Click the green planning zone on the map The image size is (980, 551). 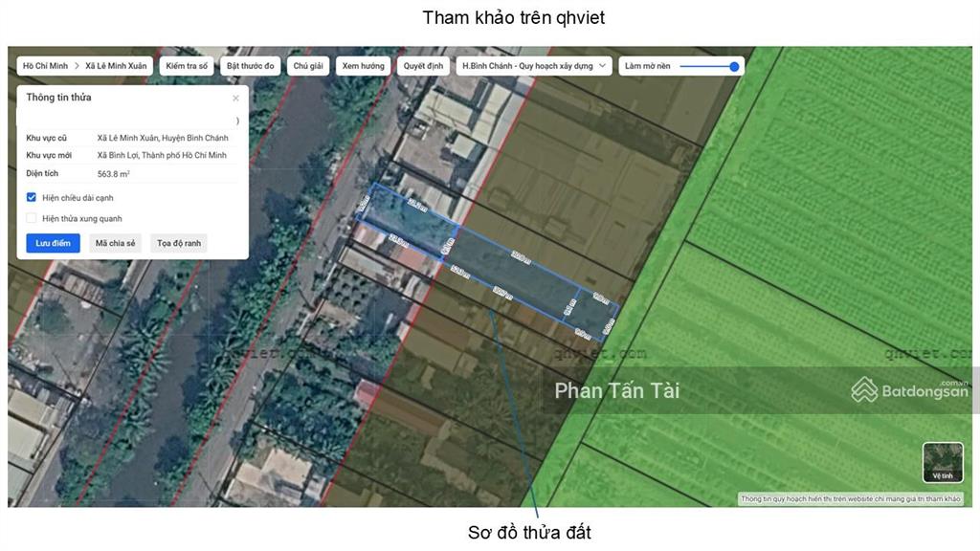pyautogui.click(x=813, y=191)
